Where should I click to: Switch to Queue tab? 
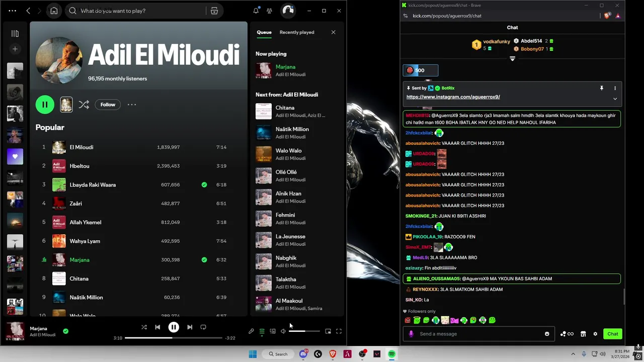click(x=264, y=32)
